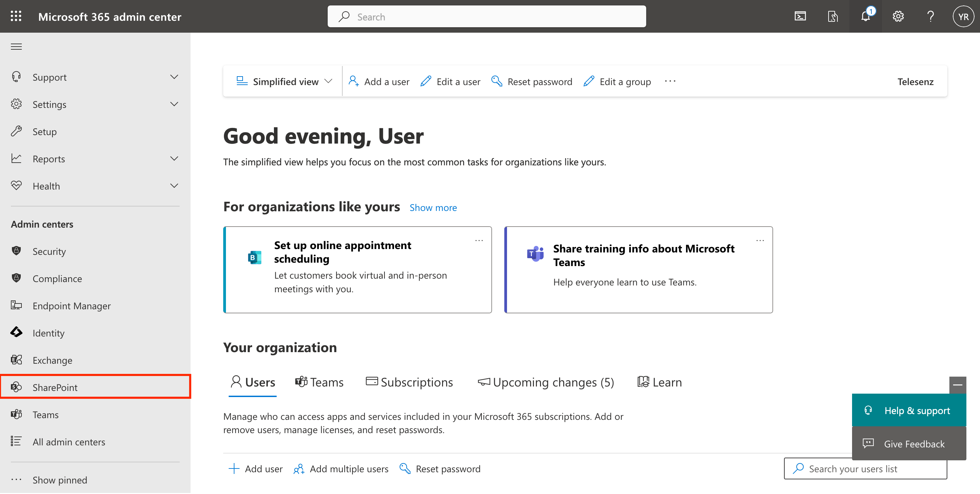Click Search your users list field
Viewport: 980px width, 494px height.
click(865, 469)
